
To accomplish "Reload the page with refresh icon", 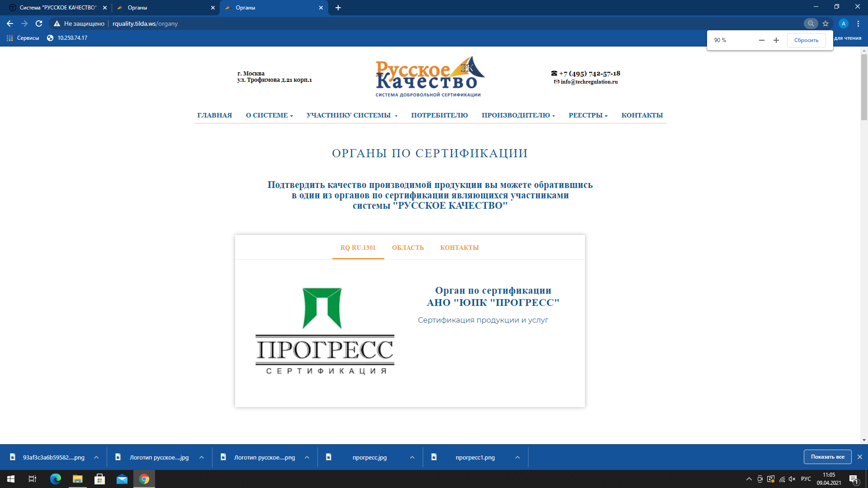I will pyautogui.click(x=39, y=23).
